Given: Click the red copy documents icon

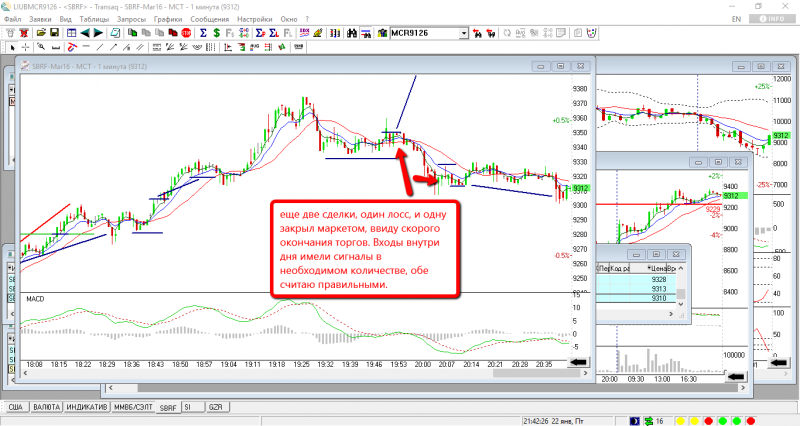Looking at the screenshot, I should tap(173, 33).
